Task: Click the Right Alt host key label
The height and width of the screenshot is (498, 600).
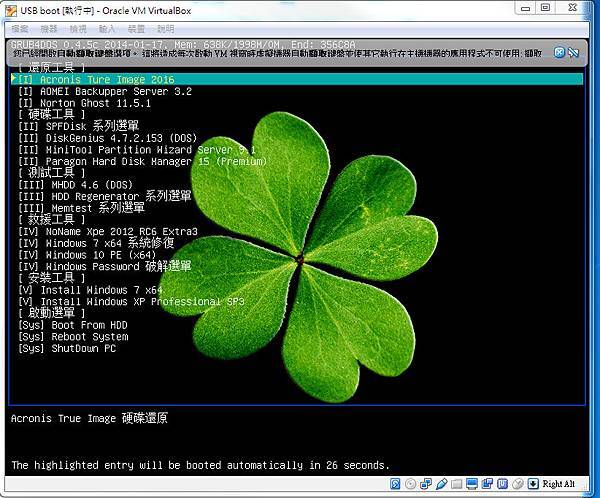Action: (558, 484)
